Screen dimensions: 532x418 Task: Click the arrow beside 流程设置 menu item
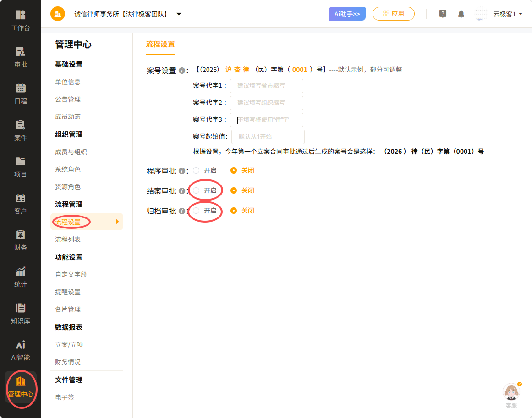(117, 222)
